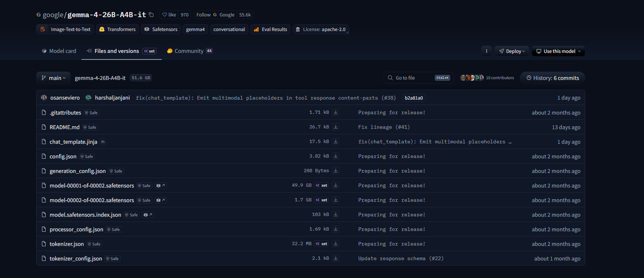Download model-00002-of-00002.safetensors
Screen dimensions: 644x278
pyautogui.click(x=336, y=200)
